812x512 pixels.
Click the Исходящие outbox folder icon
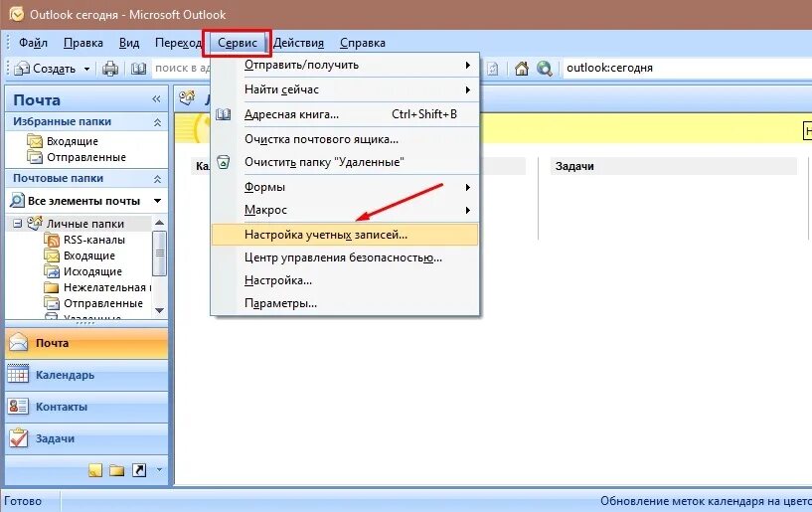click(x=52, y=271)
